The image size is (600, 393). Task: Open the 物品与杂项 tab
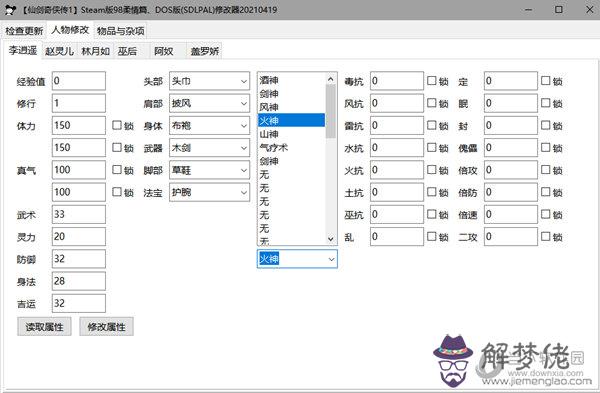[121, 31]
